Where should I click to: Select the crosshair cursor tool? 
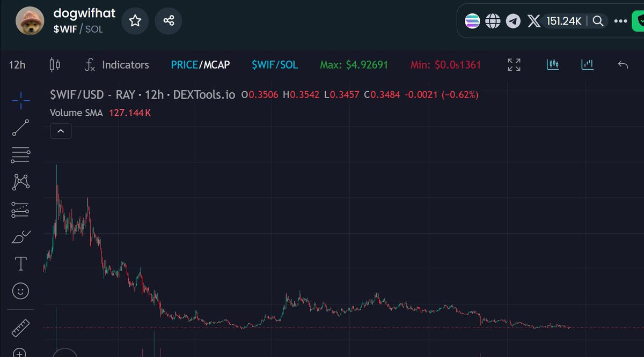(x=20, y=100)
